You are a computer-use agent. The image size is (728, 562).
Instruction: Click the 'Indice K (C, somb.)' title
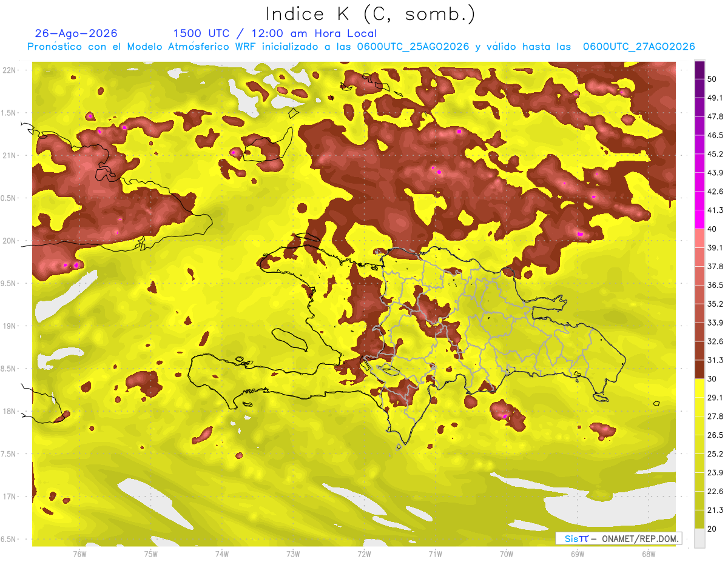click(x=370, y=14)
